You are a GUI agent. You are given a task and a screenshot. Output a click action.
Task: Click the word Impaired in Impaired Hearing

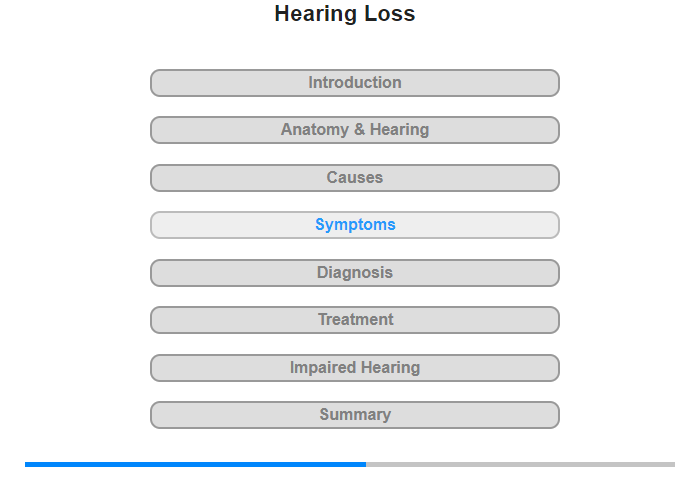[x=323, y=367]
